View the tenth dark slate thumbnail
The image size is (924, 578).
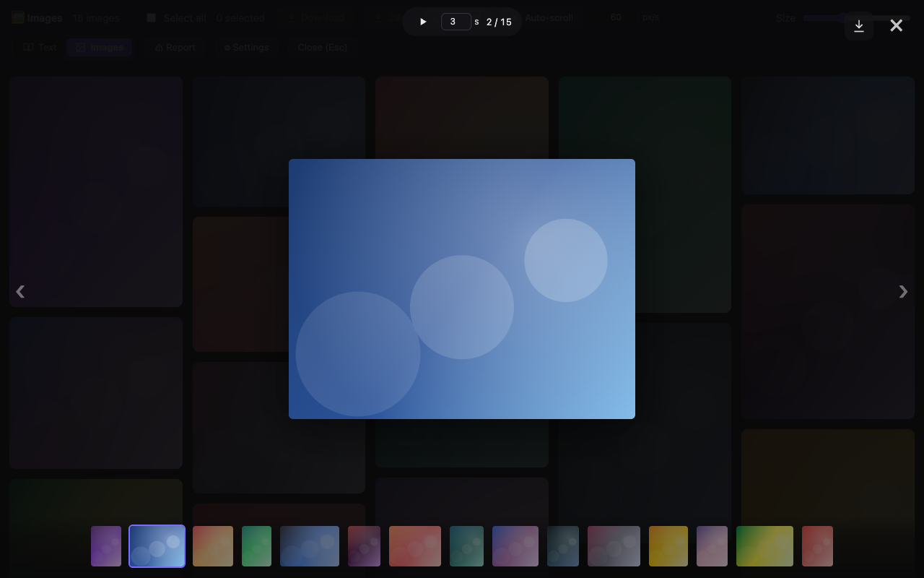[563, 546]
